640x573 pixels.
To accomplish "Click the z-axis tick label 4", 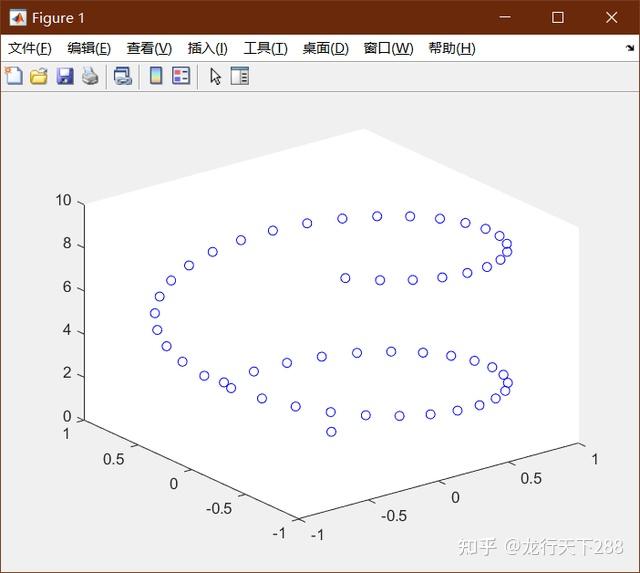I will 67,330.
